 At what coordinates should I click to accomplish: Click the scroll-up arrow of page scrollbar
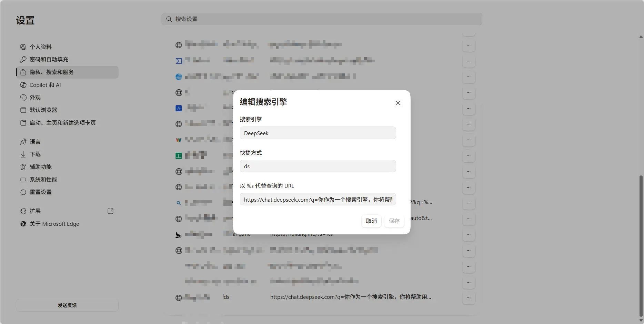point(641,37)
